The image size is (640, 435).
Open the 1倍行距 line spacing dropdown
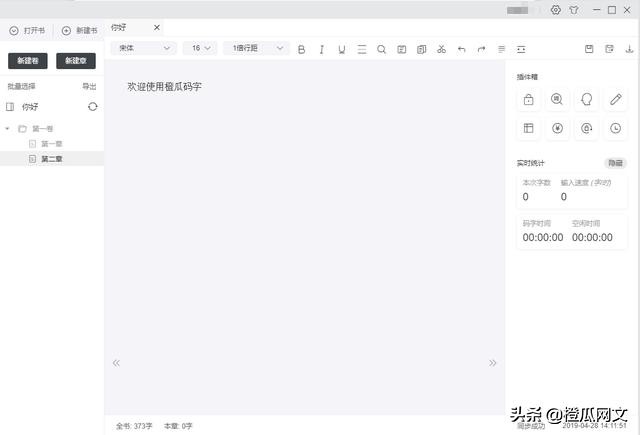(x=256, y=48)
